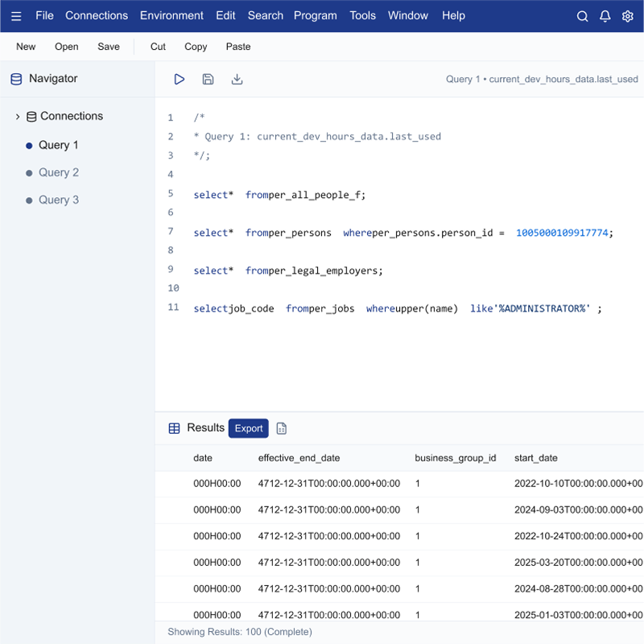Click the search magnifier icon
This screenshot has width=644, height=644.
[x=583, y=16]
